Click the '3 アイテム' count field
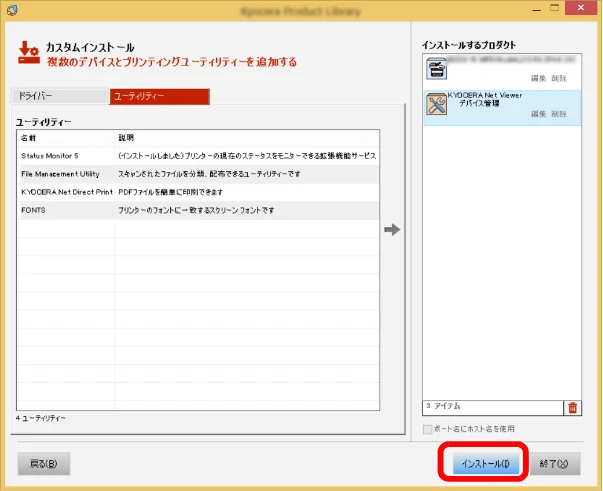This screenshot has height=491, width=603. pos(493,408)
